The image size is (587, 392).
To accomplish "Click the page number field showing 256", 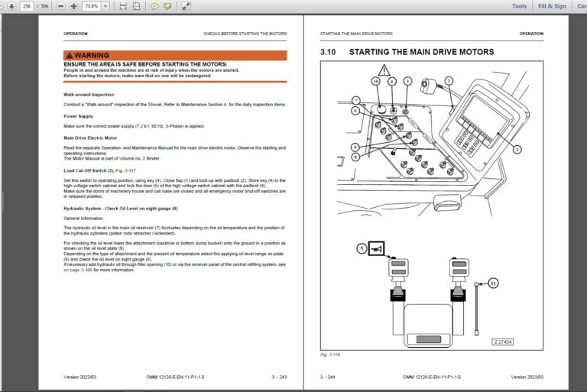I will [27, 6].
